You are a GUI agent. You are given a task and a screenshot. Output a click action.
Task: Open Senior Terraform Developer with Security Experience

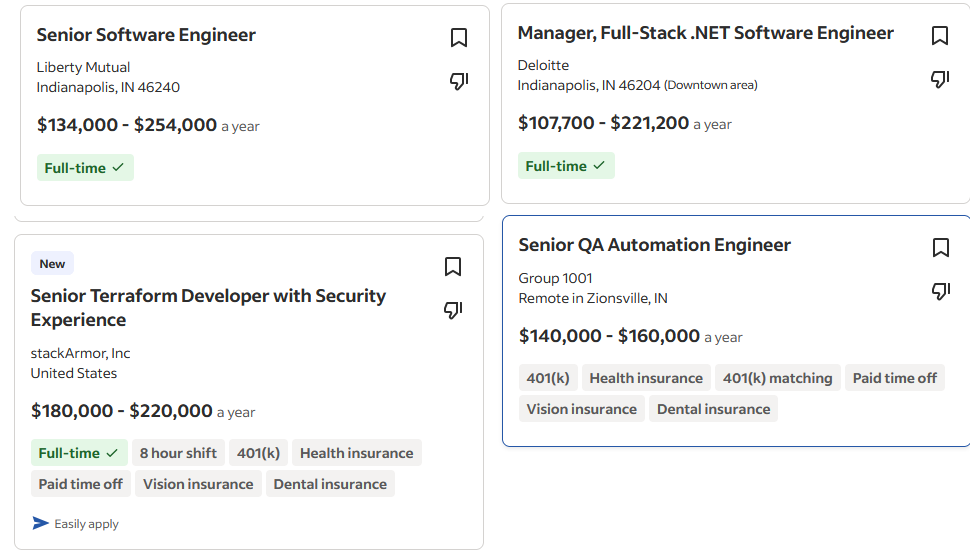coord(208,307)
